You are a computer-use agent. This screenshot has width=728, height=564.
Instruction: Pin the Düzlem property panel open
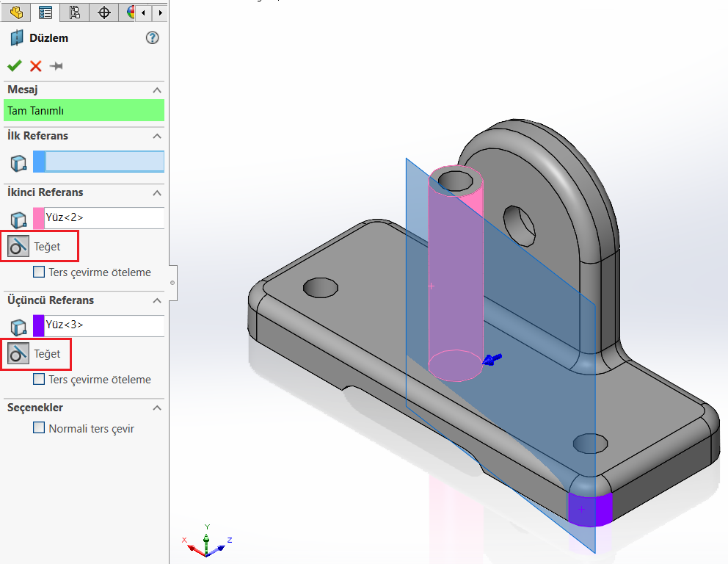pos(57,66)
